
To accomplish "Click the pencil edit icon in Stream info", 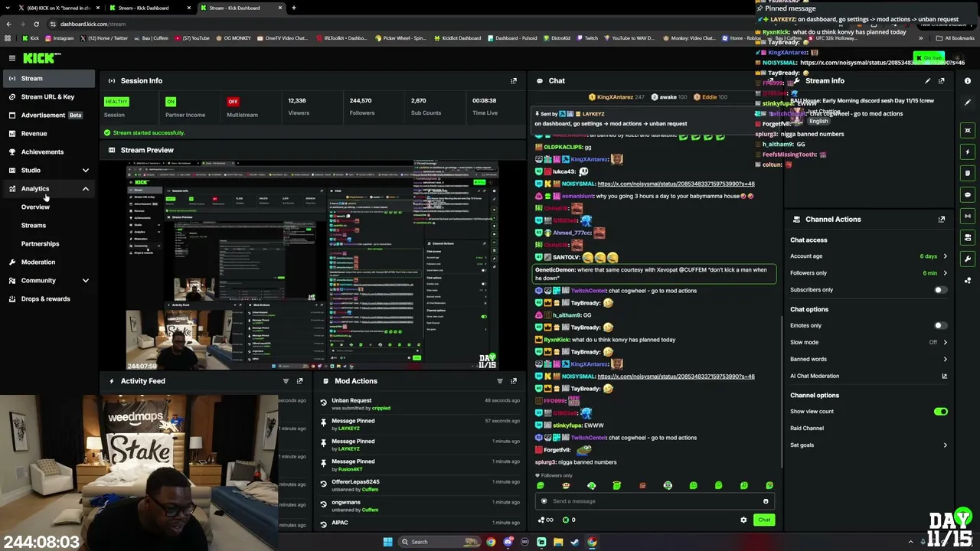I will click(927, 80).
